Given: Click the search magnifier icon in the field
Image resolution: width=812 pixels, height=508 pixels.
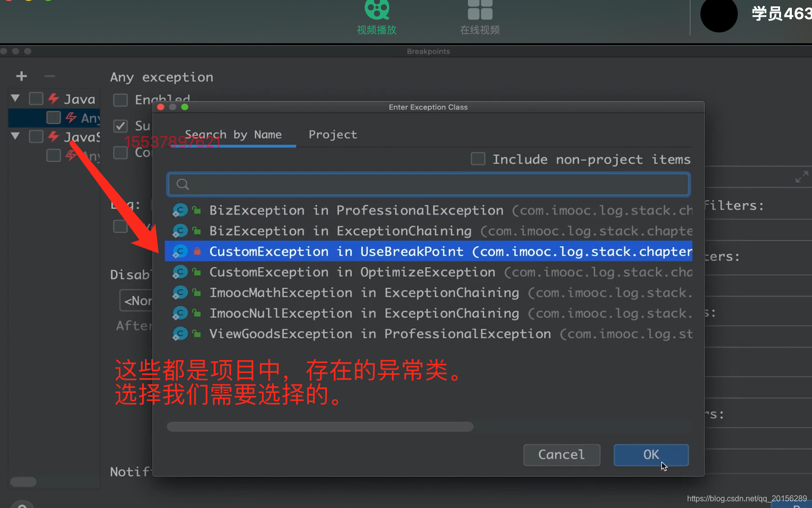Looking at the screenshot, I should pyautogui.click(x=183, y=184).
